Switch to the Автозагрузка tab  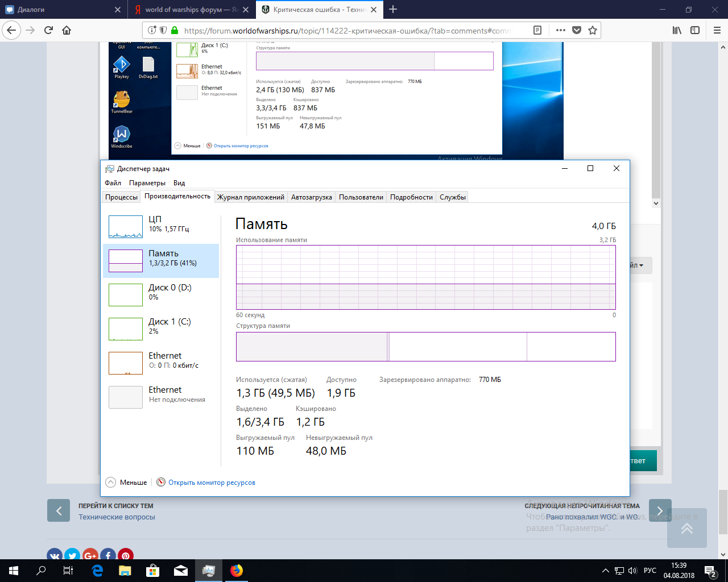[311, 197]
